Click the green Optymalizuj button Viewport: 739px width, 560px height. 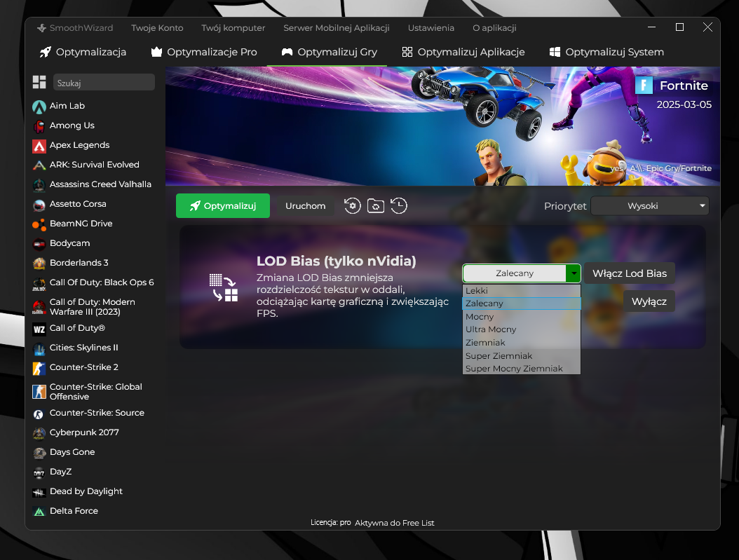(223, 206)
